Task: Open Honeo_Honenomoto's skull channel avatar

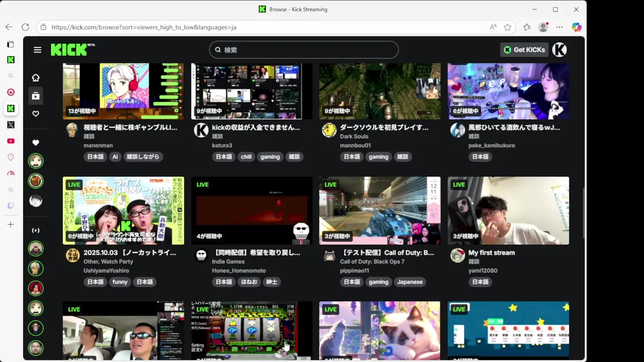Action: click(201, 255)
